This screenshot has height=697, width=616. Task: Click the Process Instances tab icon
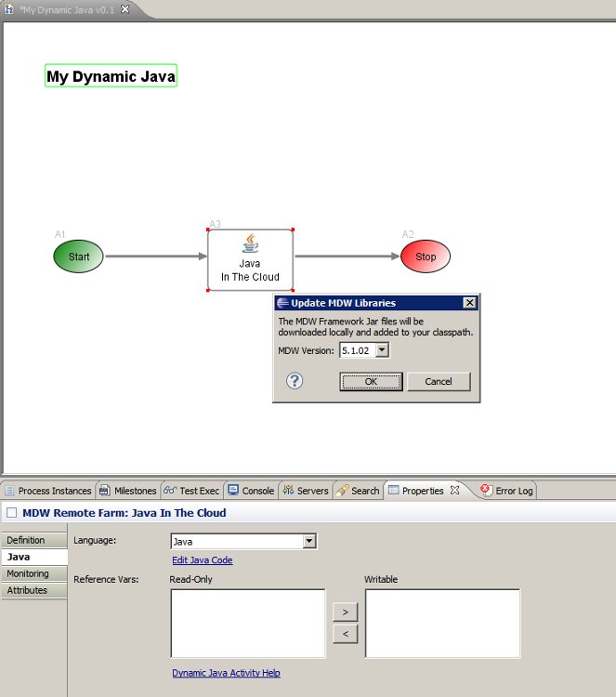point(9,491)
